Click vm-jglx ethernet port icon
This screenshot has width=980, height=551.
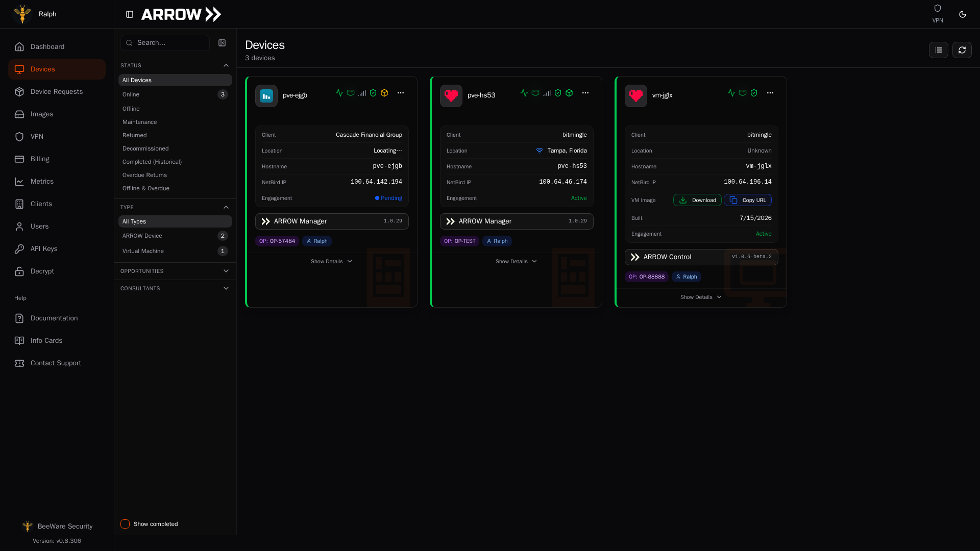743,93
